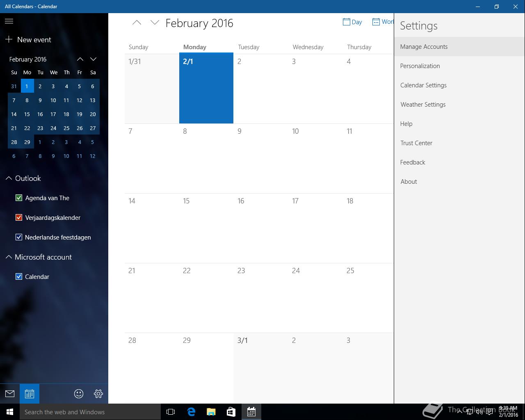Click highlighted day 1 in mini calendar
The height and width of the screenshot is (420, 525).
pyautogui.click(x=27, y=86)
